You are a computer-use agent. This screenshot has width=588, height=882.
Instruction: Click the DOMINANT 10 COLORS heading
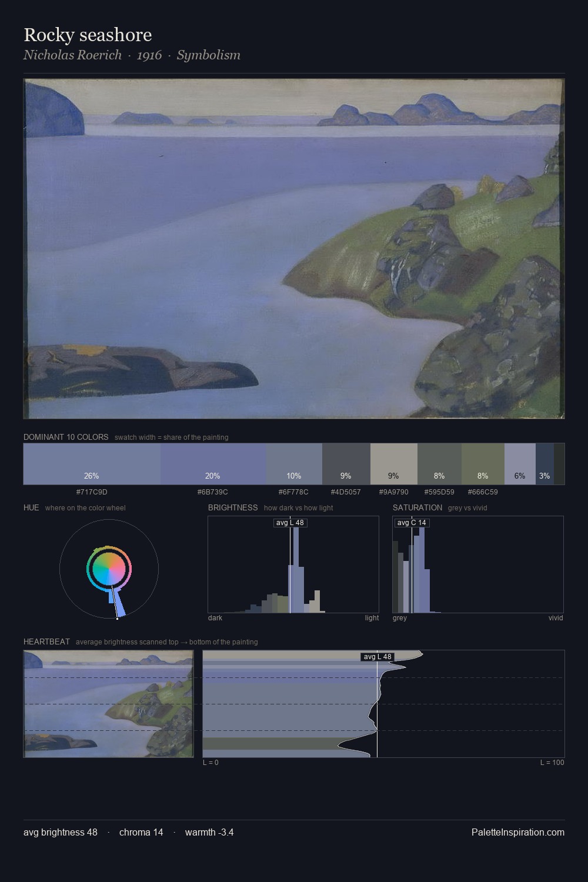point(66,437)
